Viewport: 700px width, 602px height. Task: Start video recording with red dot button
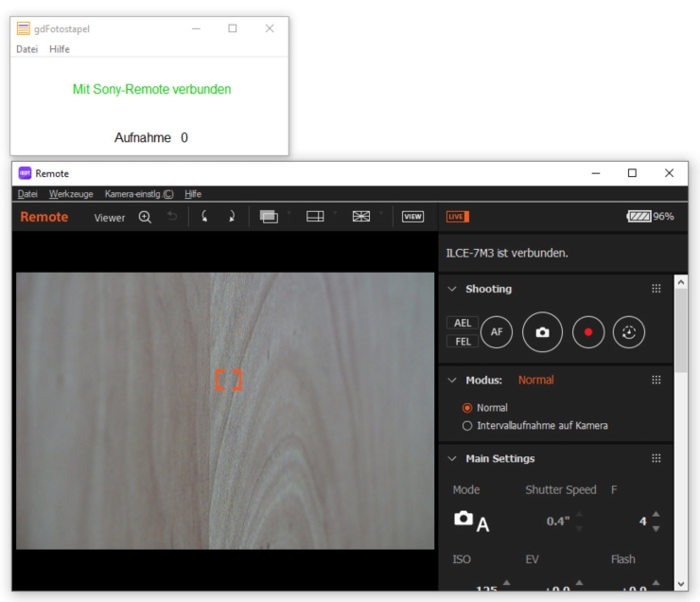[x=588, y=332]
